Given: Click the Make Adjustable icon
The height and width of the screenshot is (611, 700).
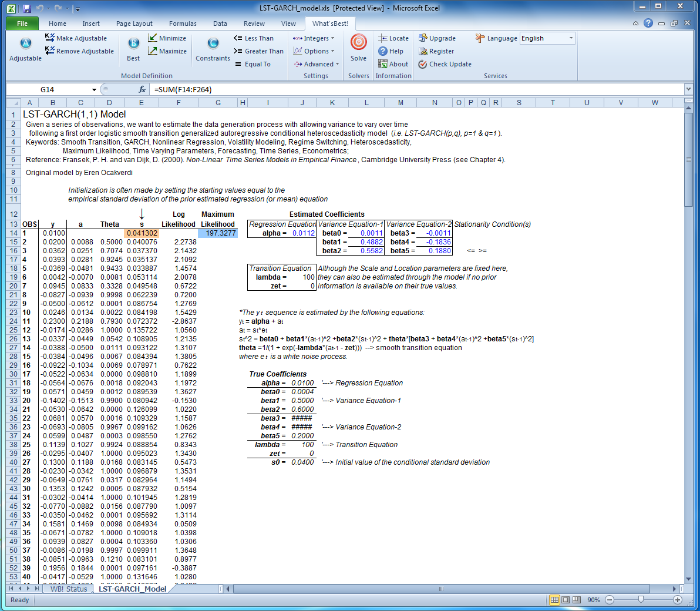Looking at the screenshot, I should (x=50, y=38).
